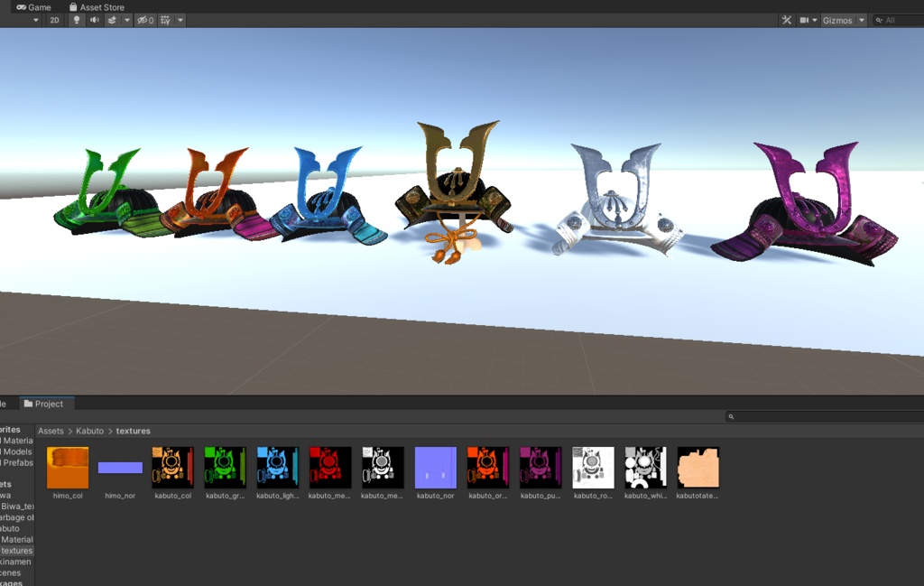This screenshot has width=924, height=586.
Task: Select Garbage folder in tree
Action: (16, 517)
